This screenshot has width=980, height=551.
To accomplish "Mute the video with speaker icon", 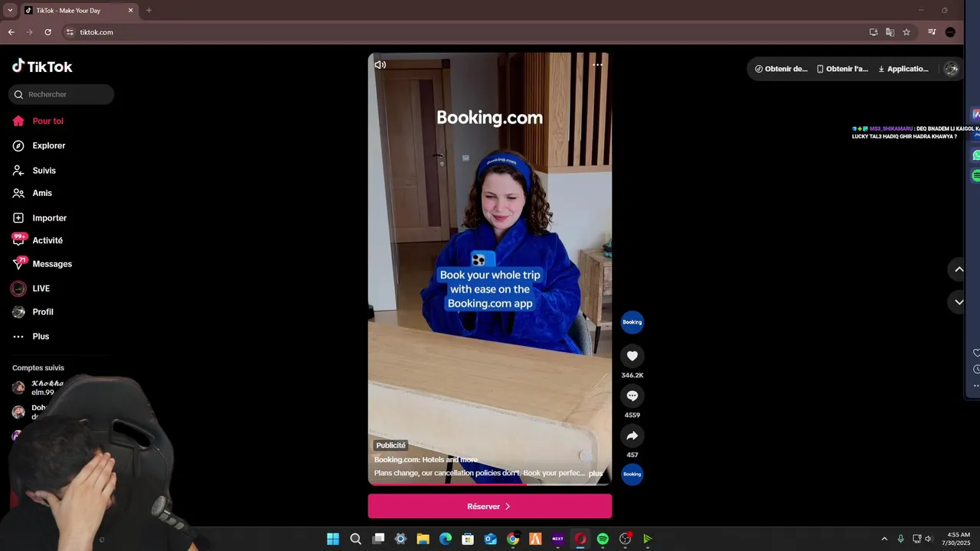I will tap(380, 65).
